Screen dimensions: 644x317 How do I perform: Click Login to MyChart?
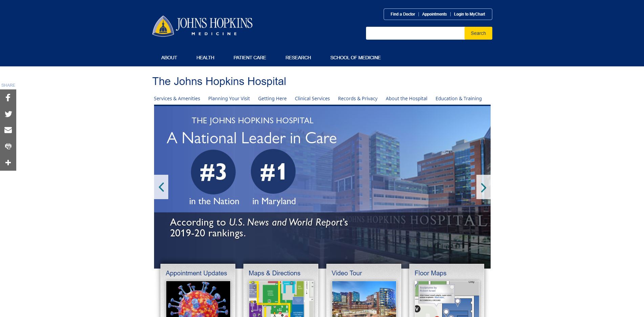(469, 14)
